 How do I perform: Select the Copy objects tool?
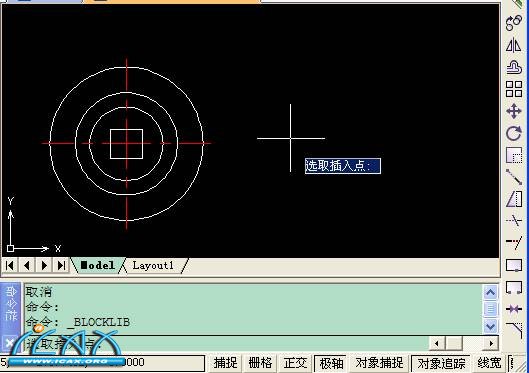[x=514, y=23]
